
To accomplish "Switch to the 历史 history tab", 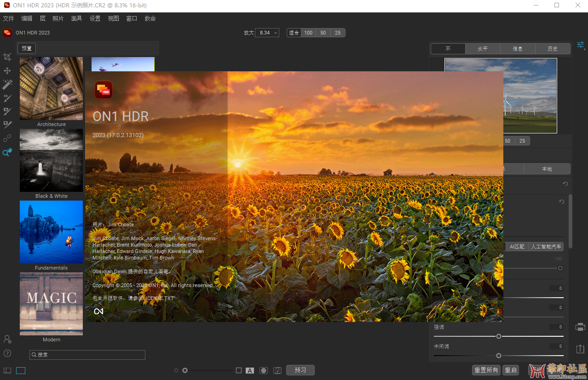I will click(553, 48).
